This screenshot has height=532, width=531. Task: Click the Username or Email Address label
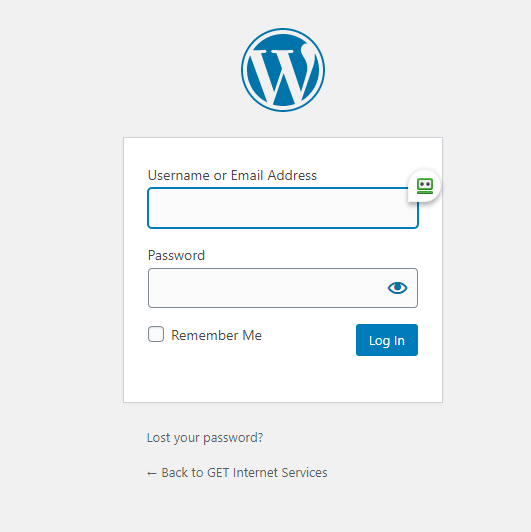coord(232,175)
